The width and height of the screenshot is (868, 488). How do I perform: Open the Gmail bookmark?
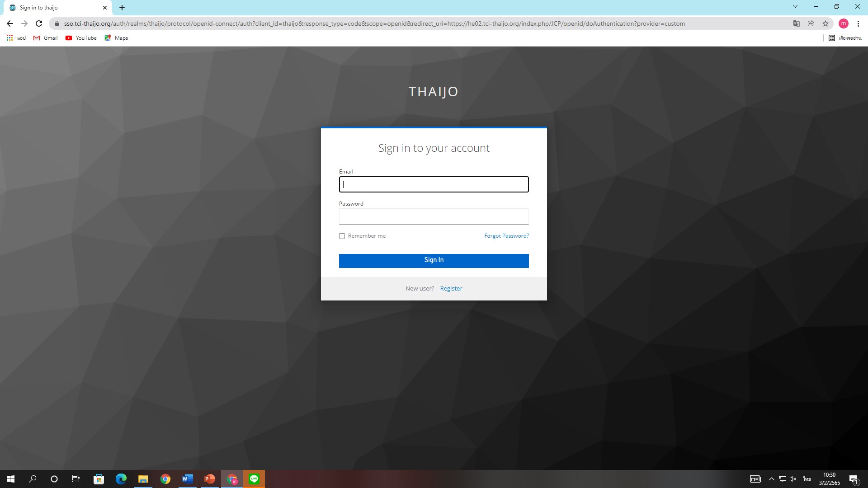click(x=46, y=38)
